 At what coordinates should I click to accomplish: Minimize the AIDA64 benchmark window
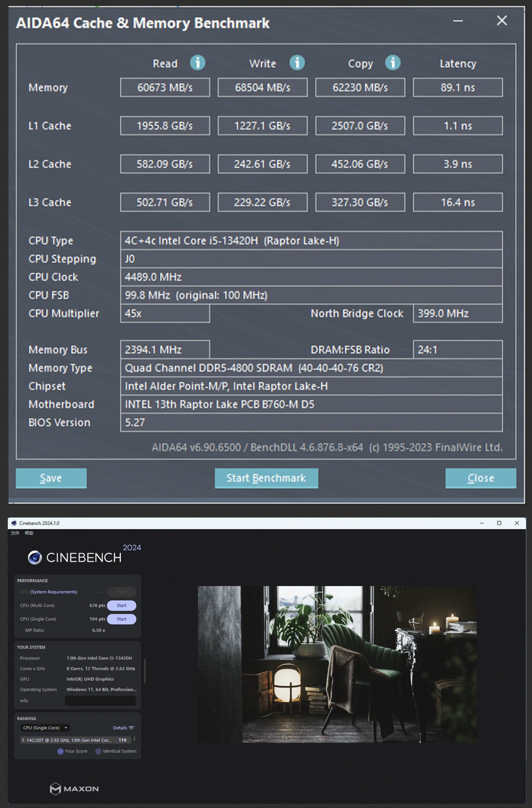(x=458, y=21)
